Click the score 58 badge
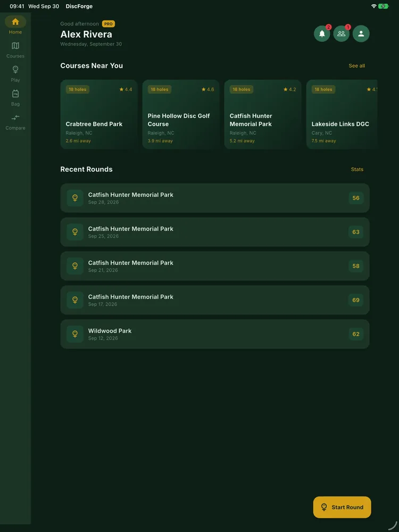Image resolution: width=399 pixels, height=532 pixels. (x=356, y=266)
